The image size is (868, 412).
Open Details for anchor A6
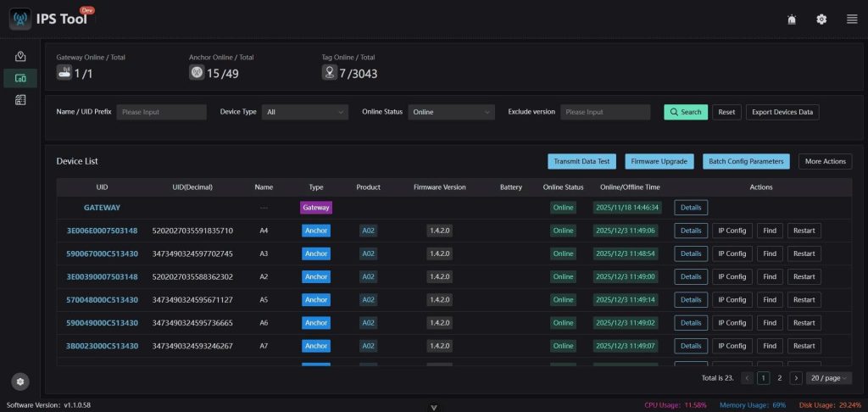tap(691, 323)
